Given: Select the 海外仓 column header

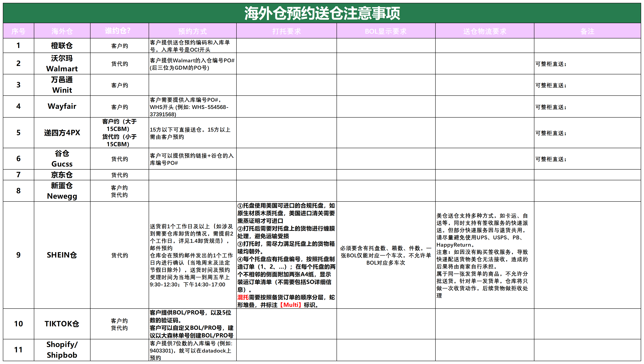Looking at the screenshot, I should tap(62, 31).
